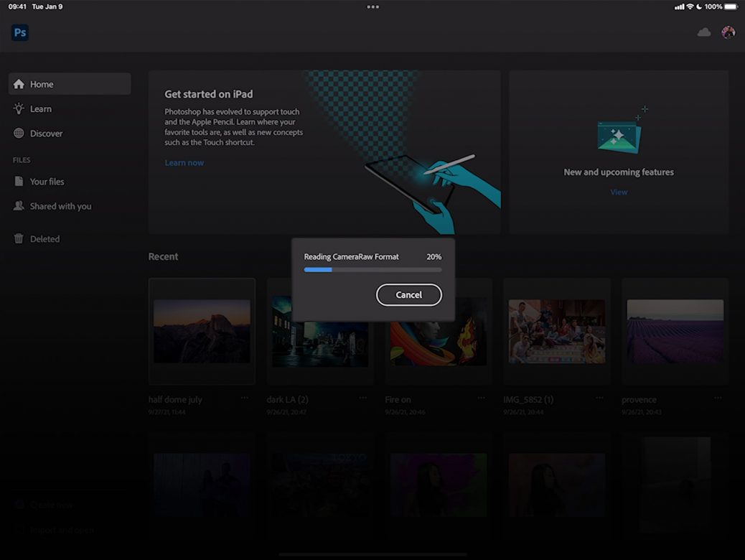Click the "20%" progress value
Screen dimensions: 745x560
click(434, 257)
